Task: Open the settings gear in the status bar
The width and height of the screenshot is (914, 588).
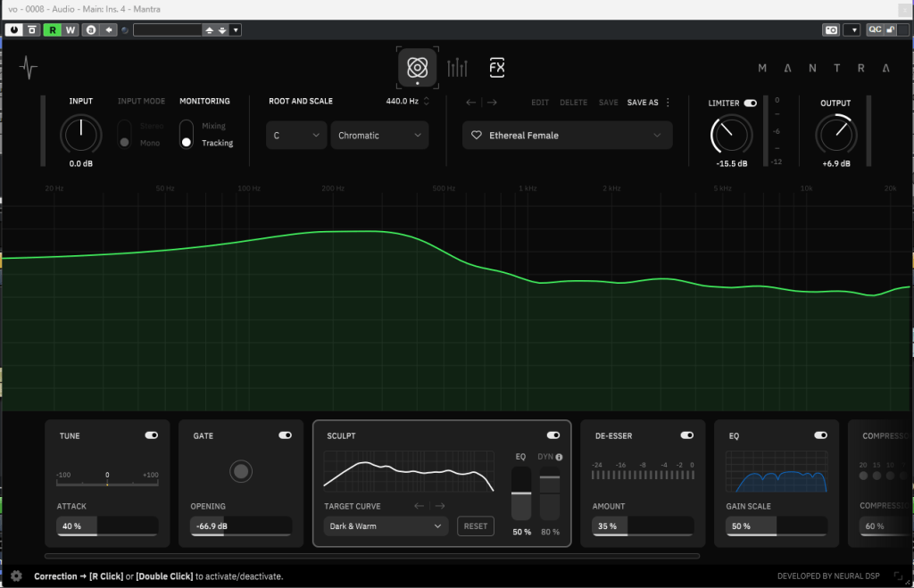Action: tap(16, 576)
